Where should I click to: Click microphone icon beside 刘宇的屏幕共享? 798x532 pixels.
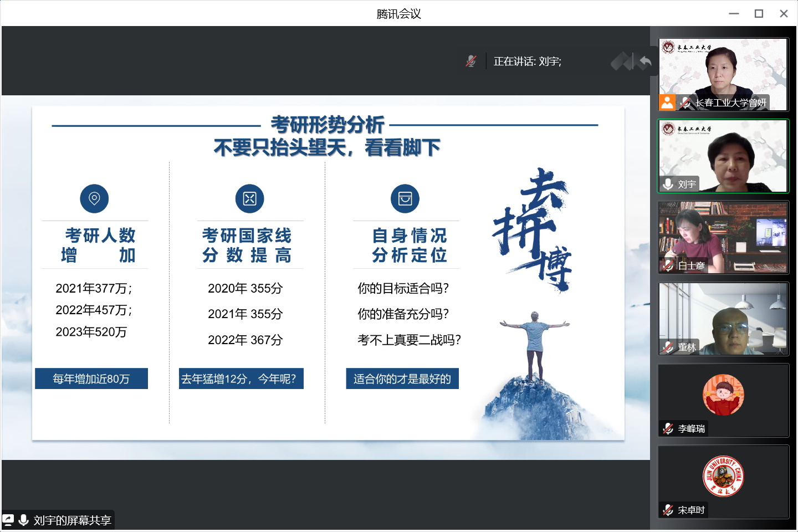point(24,520)
